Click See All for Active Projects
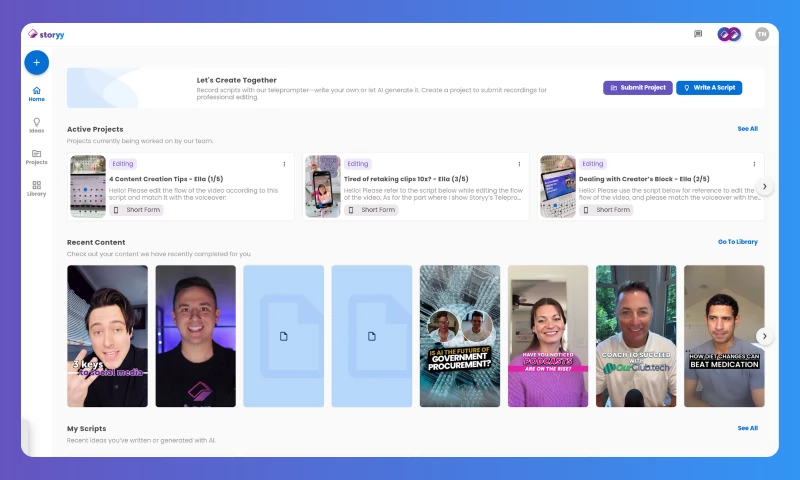The width and height of the screenshot is (800, 480). point(747,129)
